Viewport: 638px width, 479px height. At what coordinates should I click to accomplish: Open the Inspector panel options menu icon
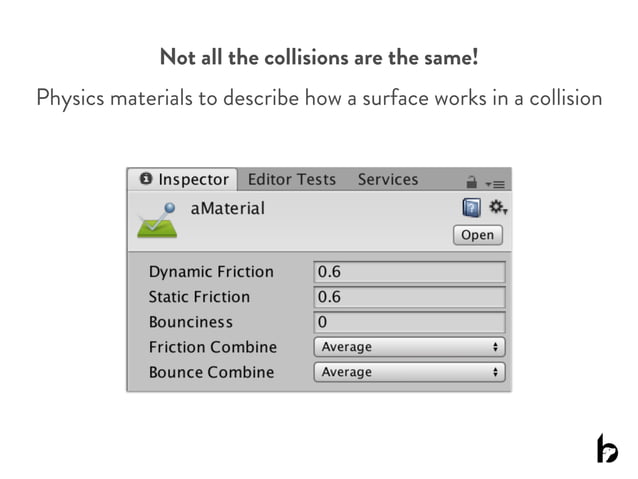click(x=496, y=183)
